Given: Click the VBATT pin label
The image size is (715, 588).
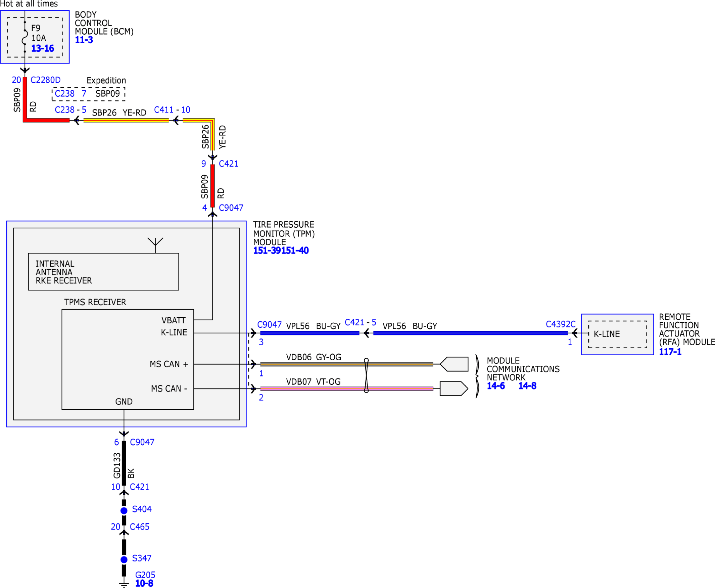Looking at the screenshot, I should click(173, 320).
